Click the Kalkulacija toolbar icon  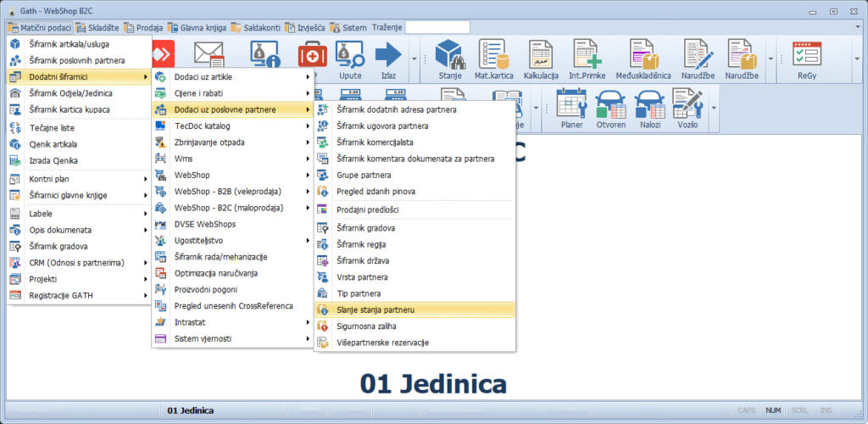click(540, 59)
